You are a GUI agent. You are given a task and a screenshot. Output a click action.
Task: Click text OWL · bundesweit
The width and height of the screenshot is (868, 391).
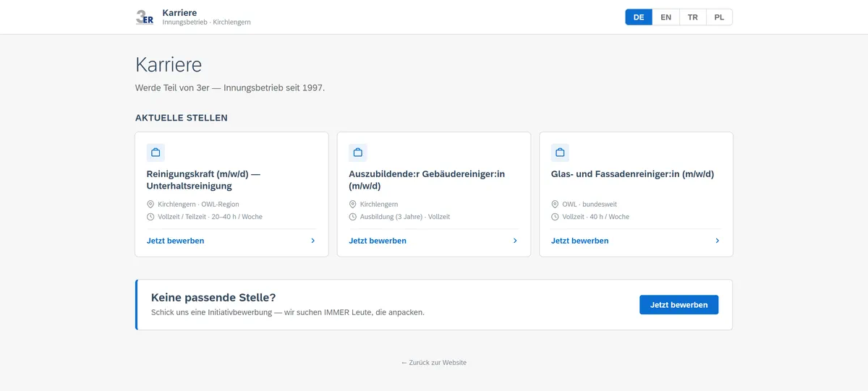[590, 205]
